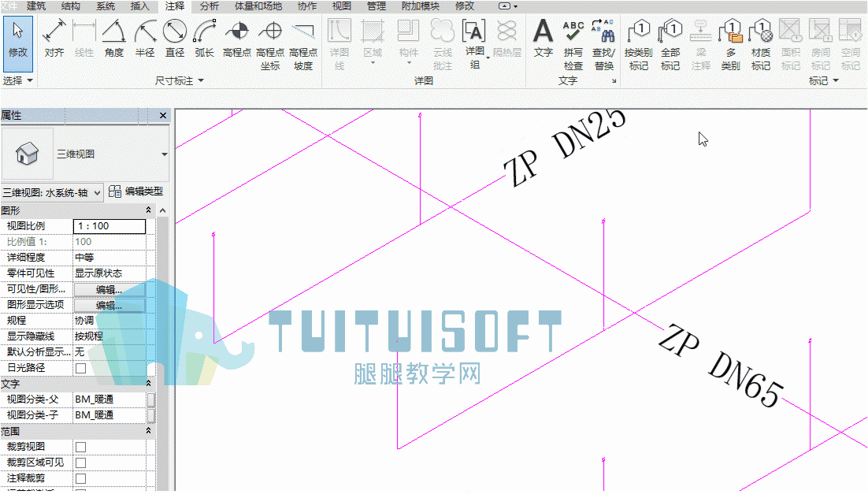Check the 裁剪区域可见 option

(81, 462)
